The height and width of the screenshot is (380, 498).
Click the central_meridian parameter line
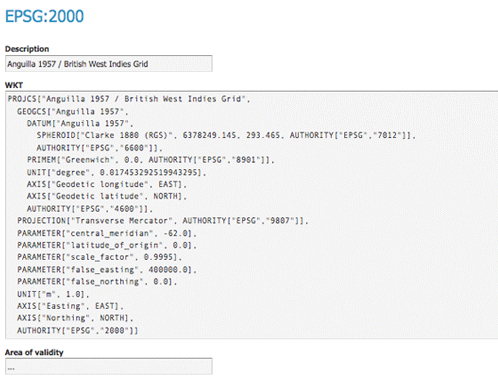(x=107, y=233)
